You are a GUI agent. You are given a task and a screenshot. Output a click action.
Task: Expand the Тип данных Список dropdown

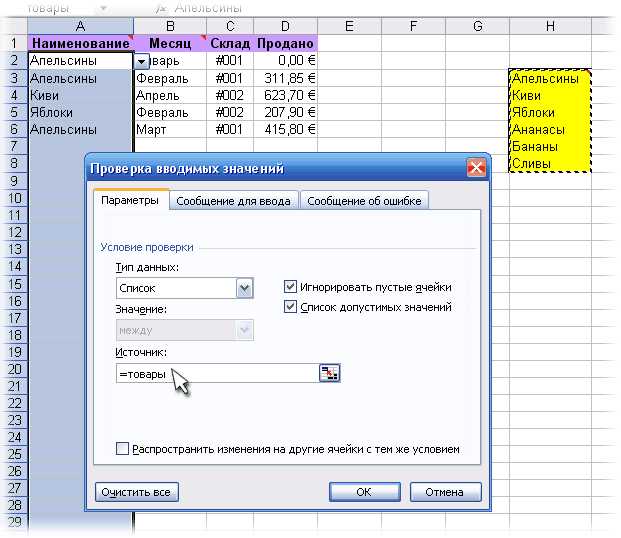point(244,288)
